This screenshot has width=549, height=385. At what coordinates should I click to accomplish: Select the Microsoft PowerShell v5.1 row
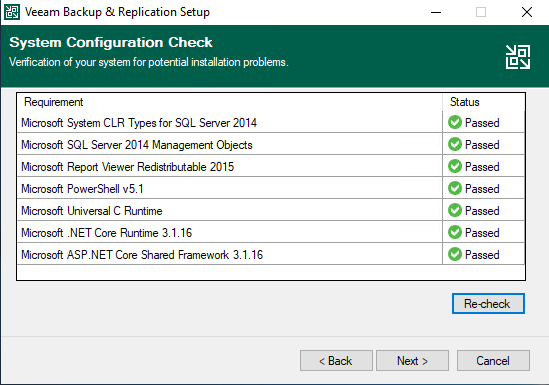click(x=271, y=188)
